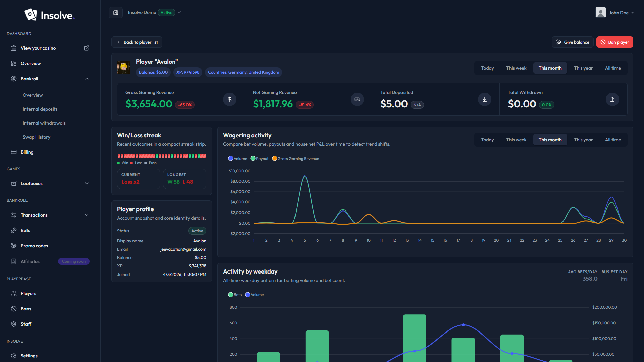Select This month in player stats range

(x=550, y=68)
